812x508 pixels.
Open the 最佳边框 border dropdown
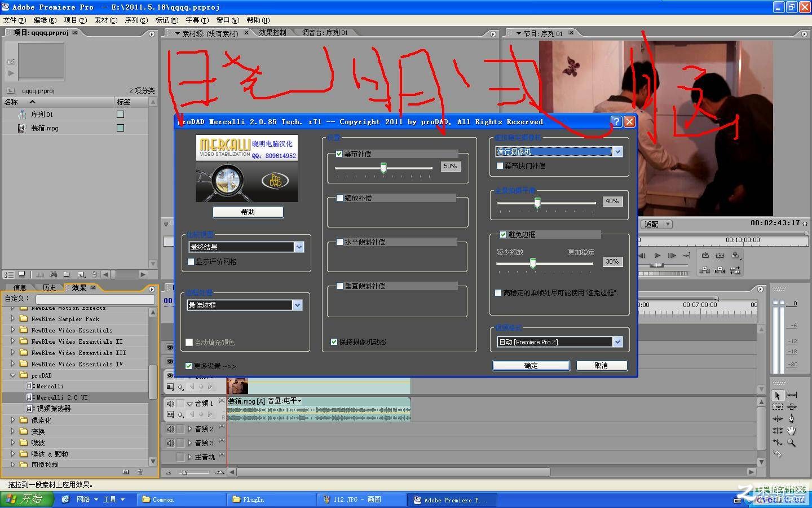pyautogui.click(x=297, y=305)
